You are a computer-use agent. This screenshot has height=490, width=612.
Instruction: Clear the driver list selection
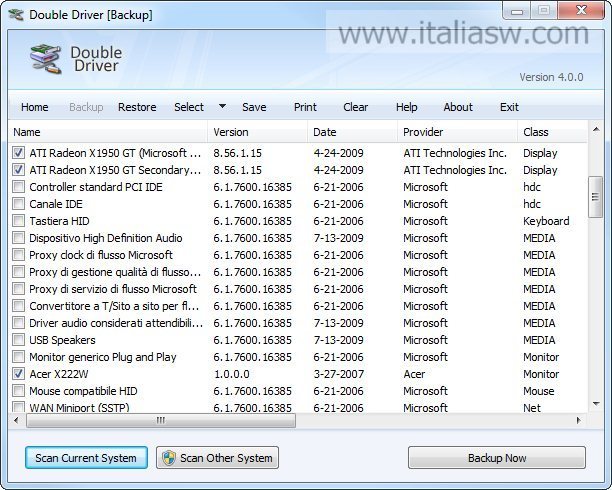[356, 107]
